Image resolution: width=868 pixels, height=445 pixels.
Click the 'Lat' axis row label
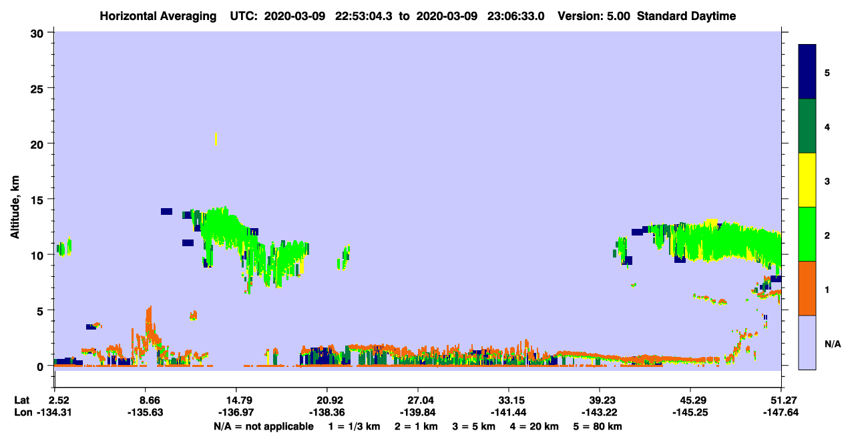(21, 400)
